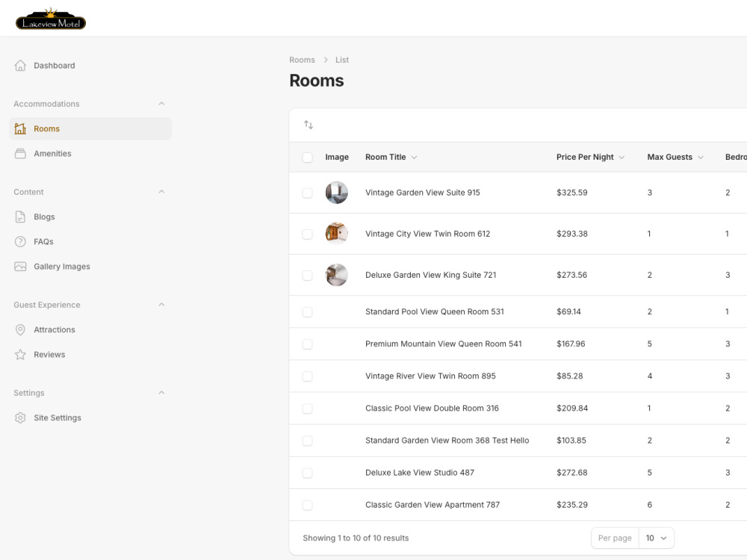
Task: Click the $325.59 price cell
Action: (x=572, y=193)
